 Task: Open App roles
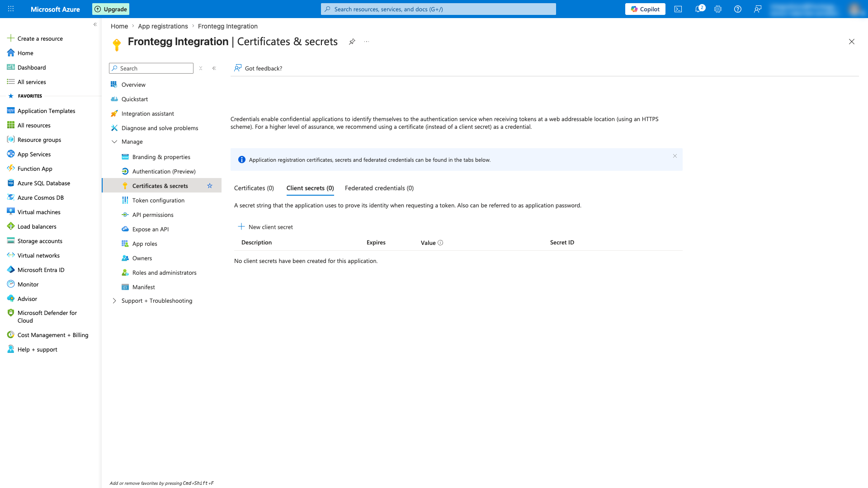(x=145, y=244)
